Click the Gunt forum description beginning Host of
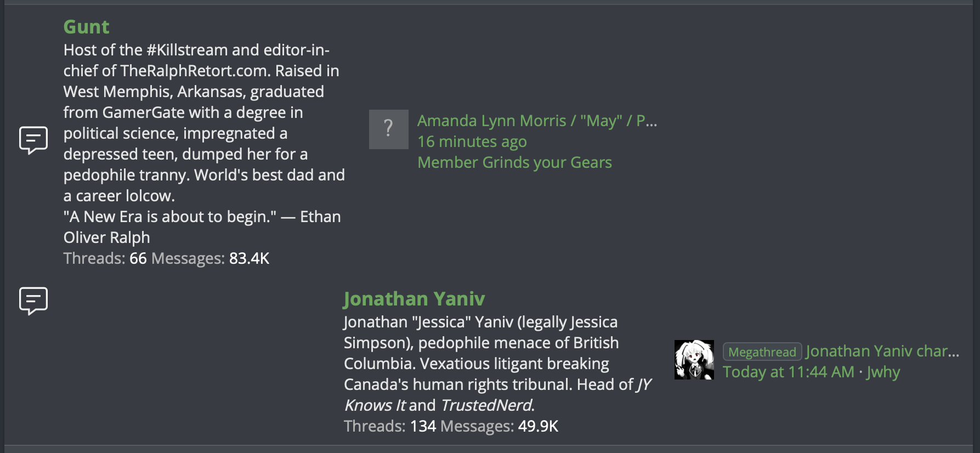 click(204, 123)
